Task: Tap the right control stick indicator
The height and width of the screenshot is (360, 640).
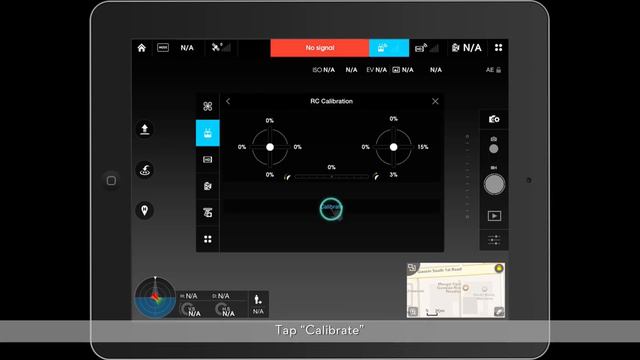Action: (393, 147)
